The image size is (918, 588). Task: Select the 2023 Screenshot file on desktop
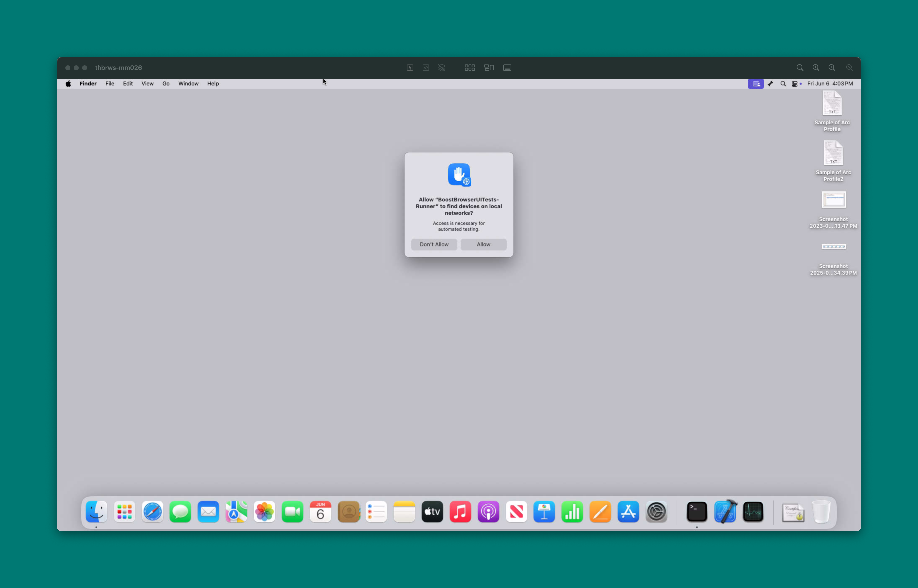pyautogui.click(x=833, y=210)
